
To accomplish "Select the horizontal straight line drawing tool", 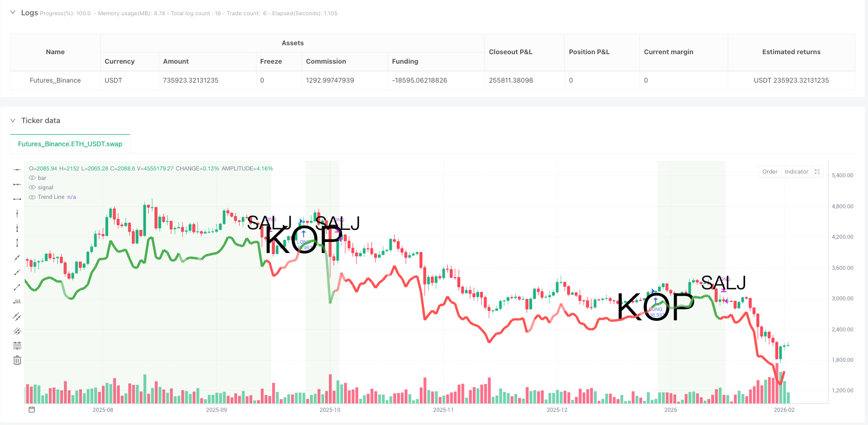I will coord(17,169).
